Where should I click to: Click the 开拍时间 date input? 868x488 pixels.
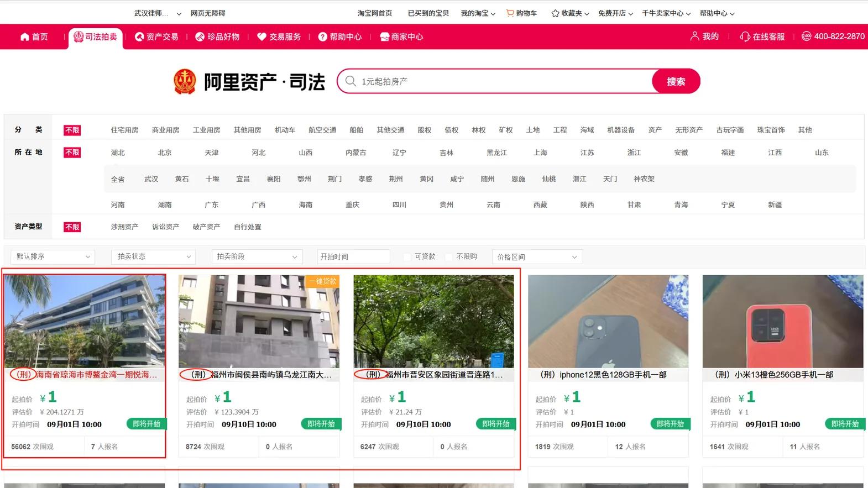point(354,257)
